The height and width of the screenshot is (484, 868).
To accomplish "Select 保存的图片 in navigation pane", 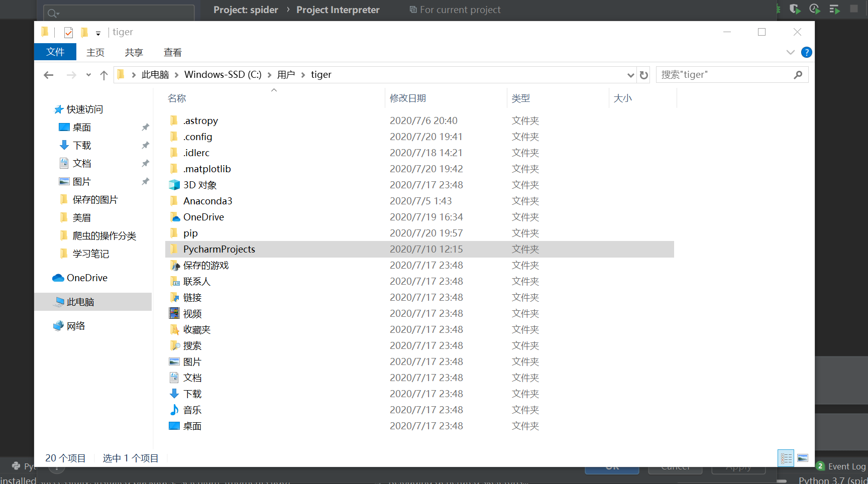I will point(95,200).
